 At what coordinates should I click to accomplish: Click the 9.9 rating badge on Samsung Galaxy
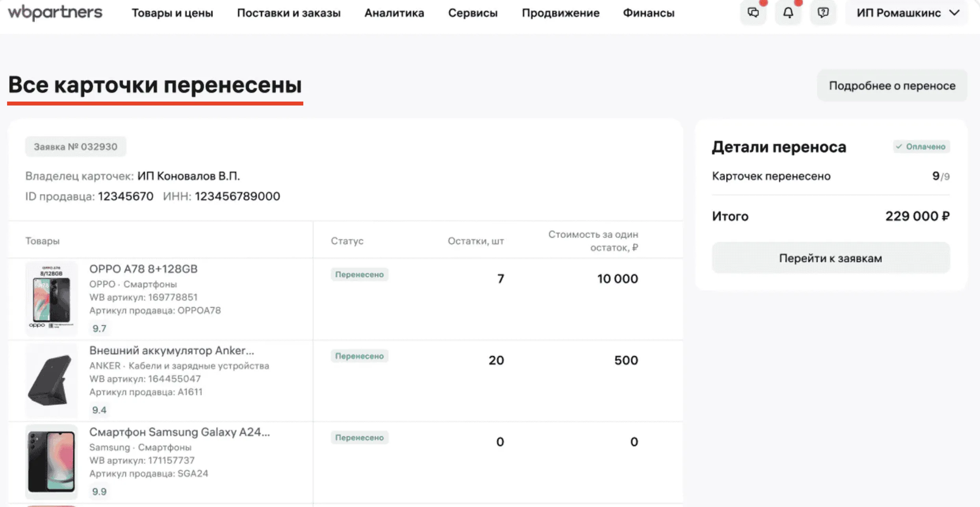[x=100, y=491]
